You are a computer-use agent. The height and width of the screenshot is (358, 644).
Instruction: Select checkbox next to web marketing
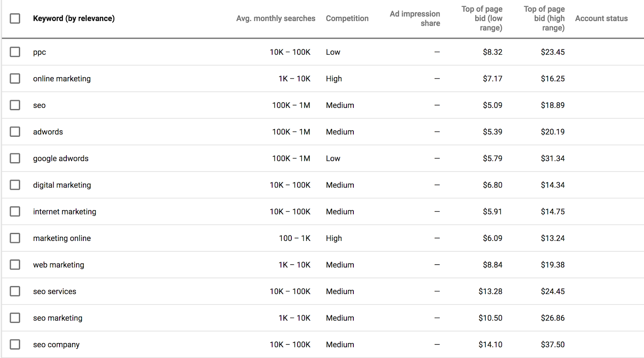[x=15, y=265]
